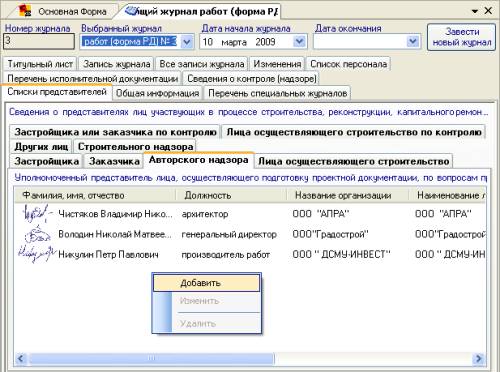Click the Название организации column header

tap(348, 195)
